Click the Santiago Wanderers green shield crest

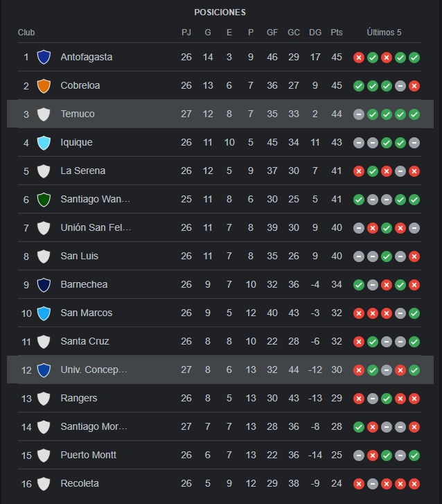pos(44,200)
